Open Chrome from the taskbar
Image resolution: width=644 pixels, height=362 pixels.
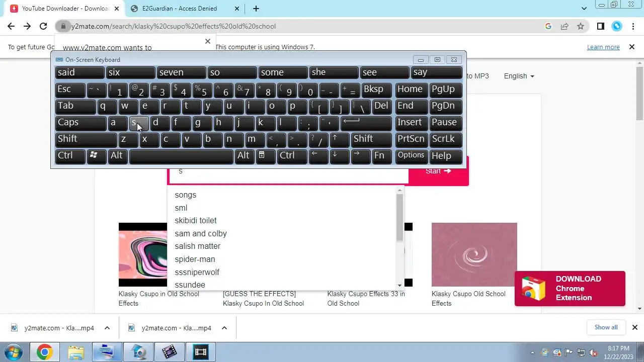coord(44,352)
